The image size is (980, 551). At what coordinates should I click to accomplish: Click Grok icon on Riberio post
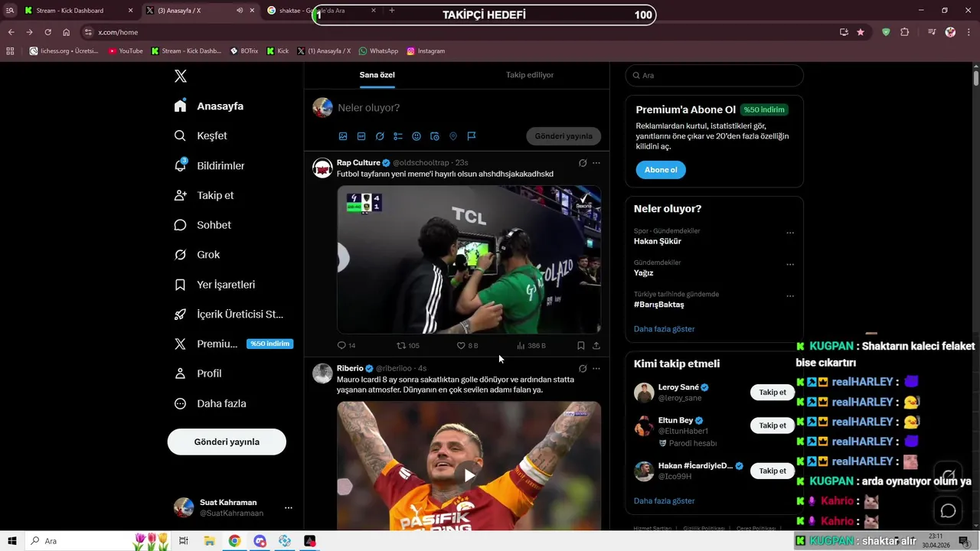(583, 369)
